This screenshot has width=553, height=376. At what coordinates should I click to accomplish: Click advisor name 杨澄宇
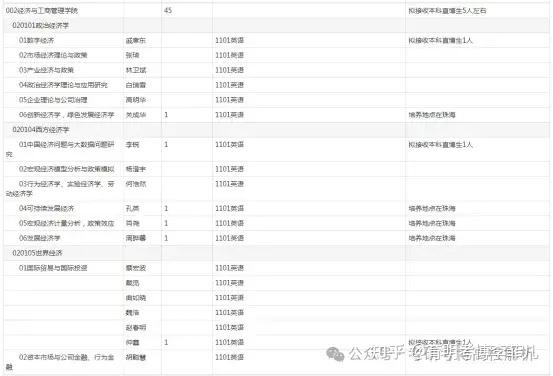pos(136,169)
